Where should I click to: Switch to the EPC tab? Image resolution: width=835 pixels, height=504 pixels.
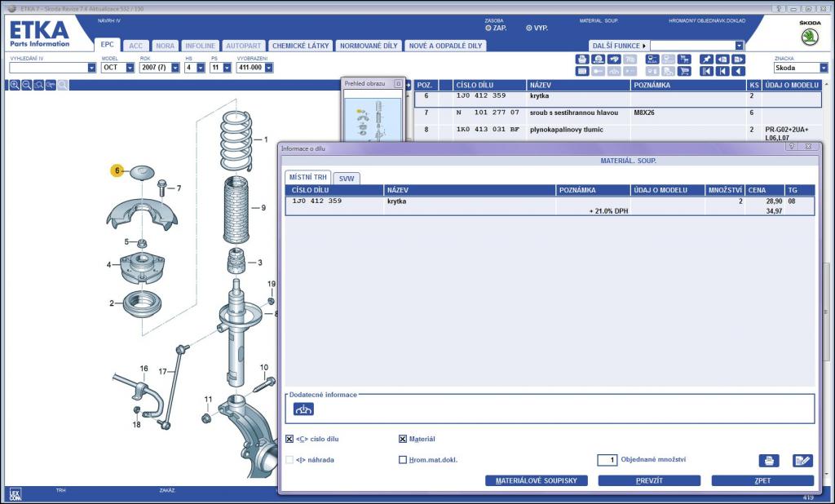[x=107, y=45]
